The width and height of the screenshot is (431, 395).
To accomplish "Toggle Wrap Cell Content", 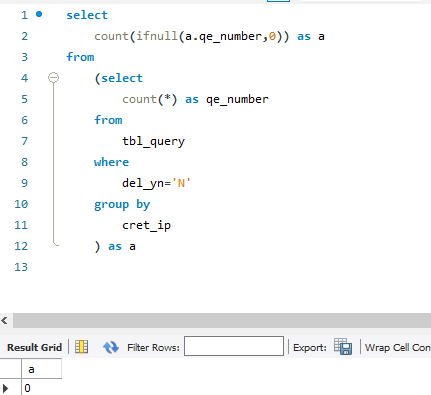I will coord(398,348).
